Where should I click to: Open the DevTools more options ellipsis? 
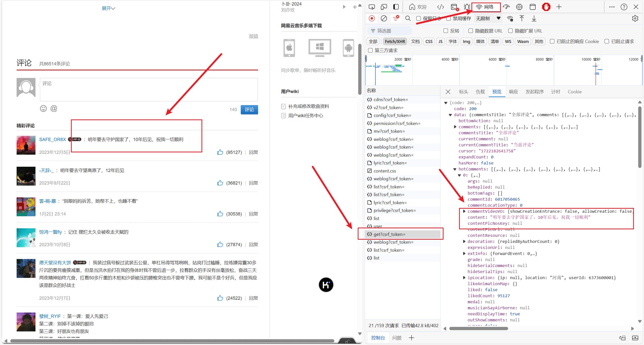pos(612,7)
